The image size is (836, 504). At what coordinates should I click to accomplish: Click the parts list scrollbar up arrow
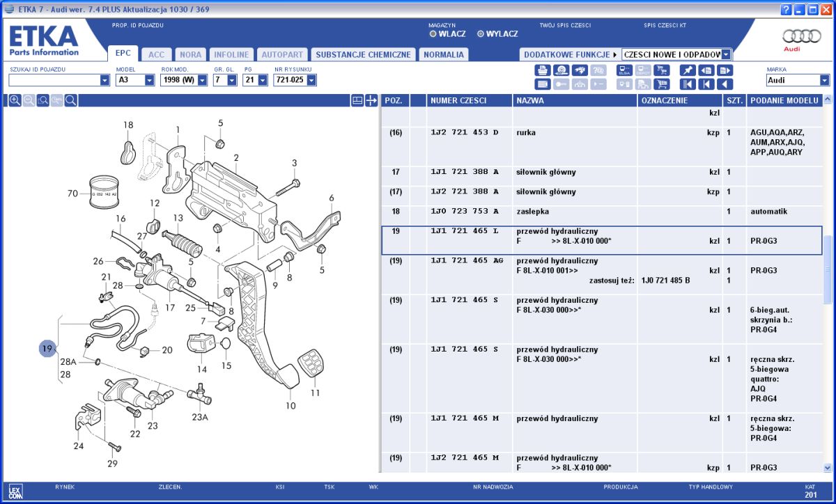pyautogui.click(x=828, y=101)
